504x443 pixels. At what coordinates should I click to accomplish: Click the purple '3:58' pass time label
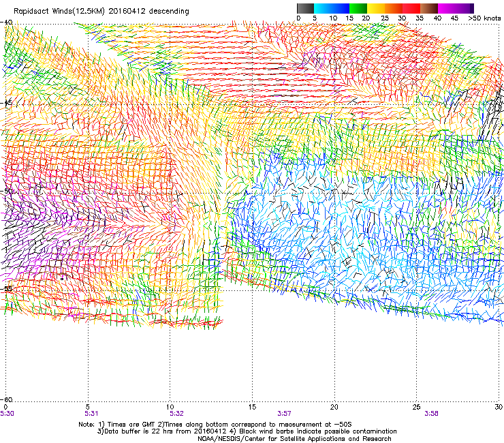(x=431, y=414)
